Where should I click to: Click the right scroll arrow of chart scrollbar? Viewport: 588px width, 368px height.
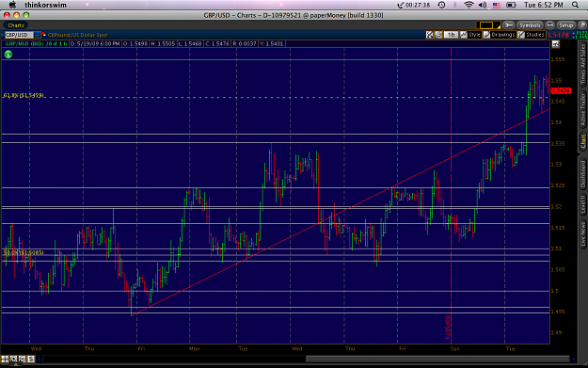573,360
